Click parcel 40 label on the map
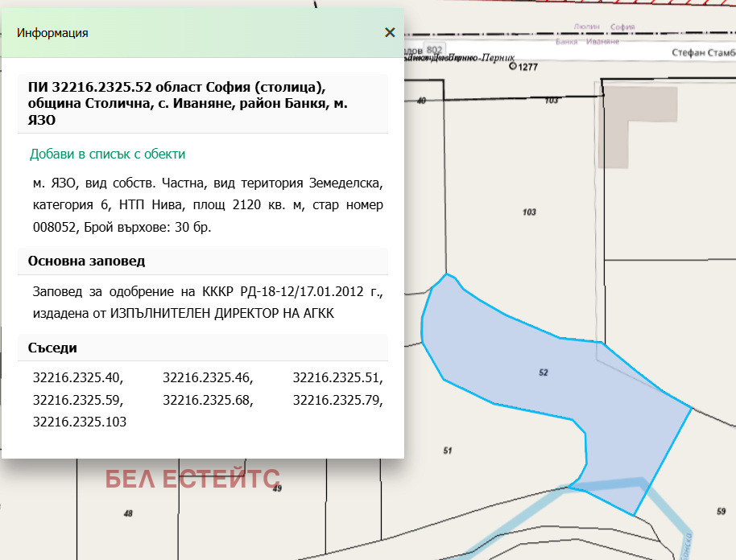736x560 pixels. [421, 101]
